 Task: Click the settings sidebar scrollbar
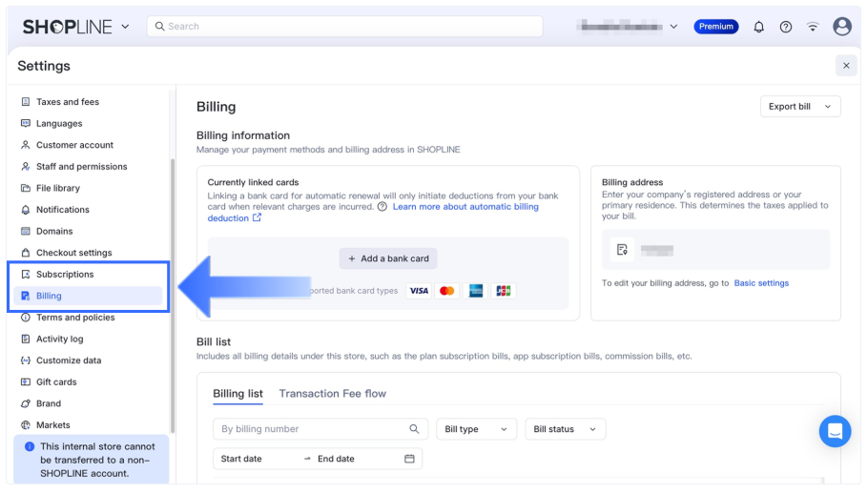click(x=172, y=296)
